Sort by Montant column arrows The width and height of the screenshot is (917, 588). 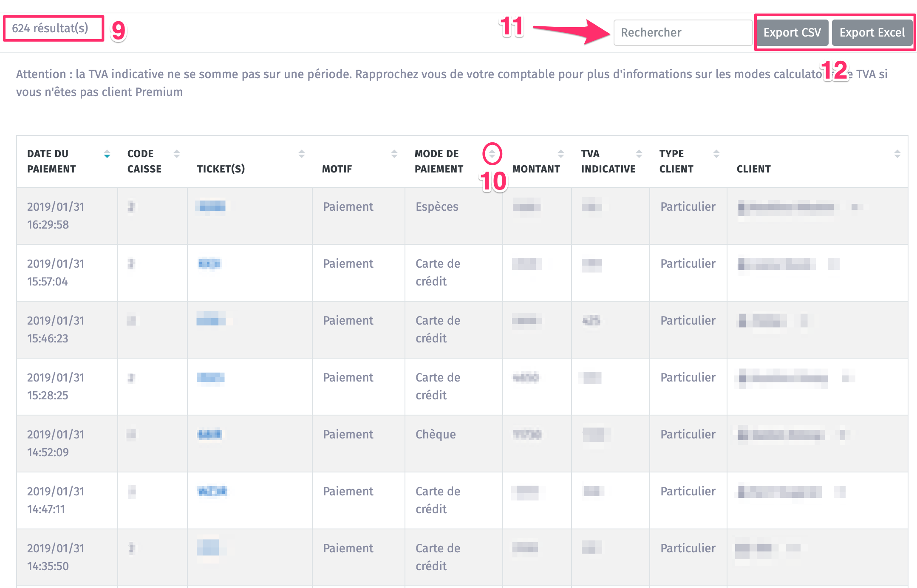pos(561,154)
